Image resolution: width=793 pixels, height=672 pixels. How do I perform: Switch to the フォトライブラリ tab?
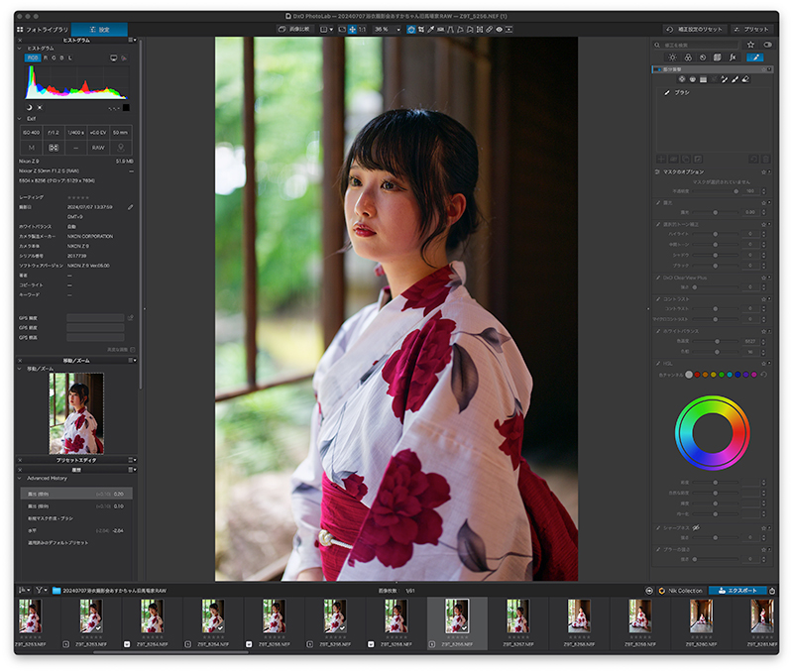point(43,30)
